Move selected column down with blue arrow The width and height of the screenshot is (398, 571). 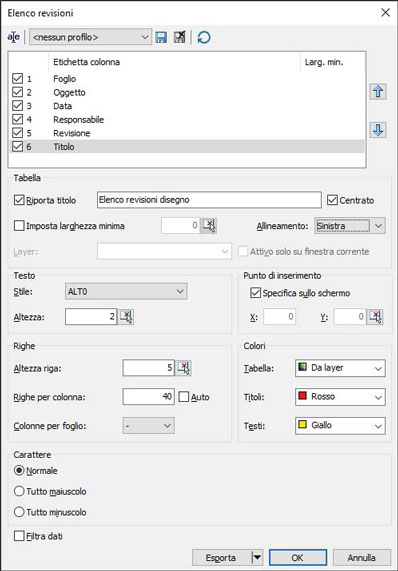point(378,130)
